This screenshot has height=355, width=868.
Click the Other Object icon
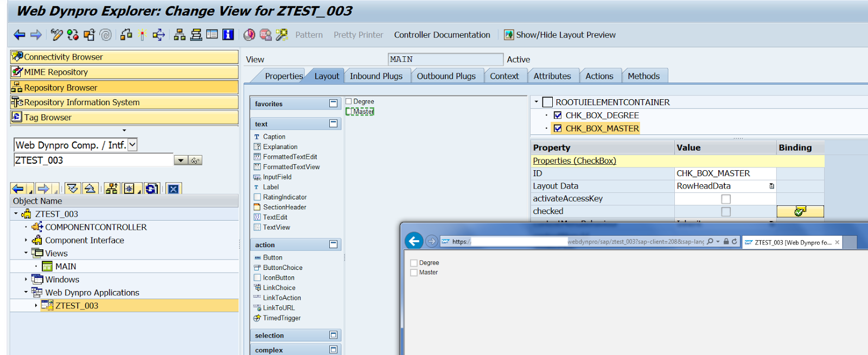[89, 35]
